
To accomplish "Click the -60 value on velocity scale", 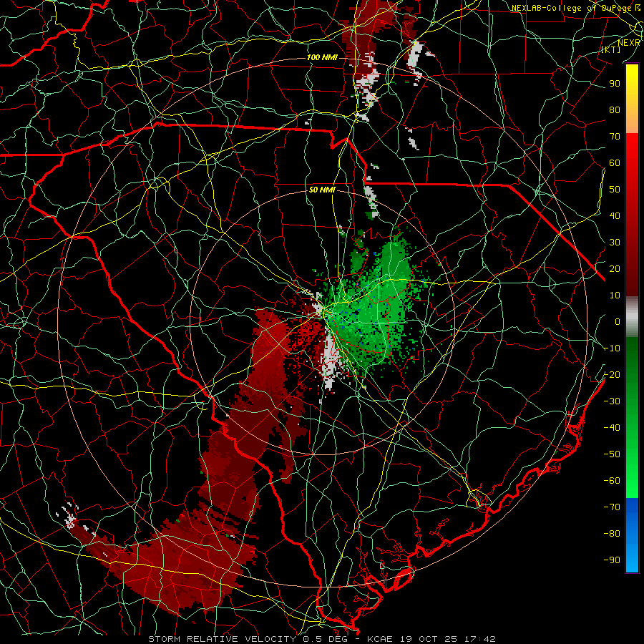I will pos(612,481).
